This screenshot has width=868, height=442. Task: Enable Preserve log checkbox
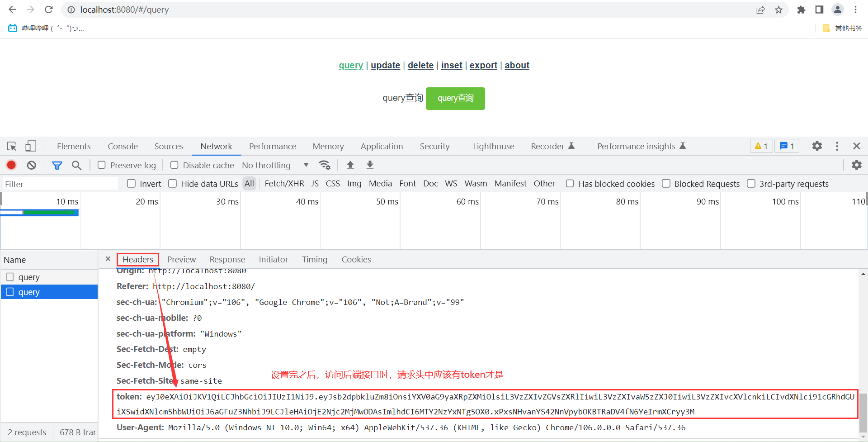click(102, 165)
